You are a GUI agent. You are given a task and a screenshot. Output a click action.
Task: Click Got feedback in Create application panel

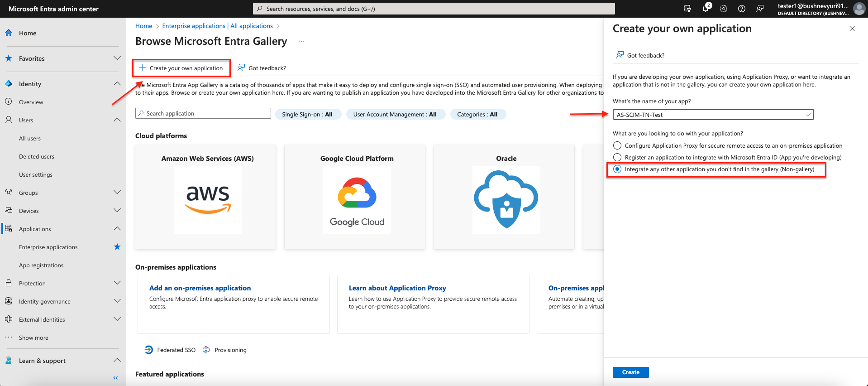640,55
